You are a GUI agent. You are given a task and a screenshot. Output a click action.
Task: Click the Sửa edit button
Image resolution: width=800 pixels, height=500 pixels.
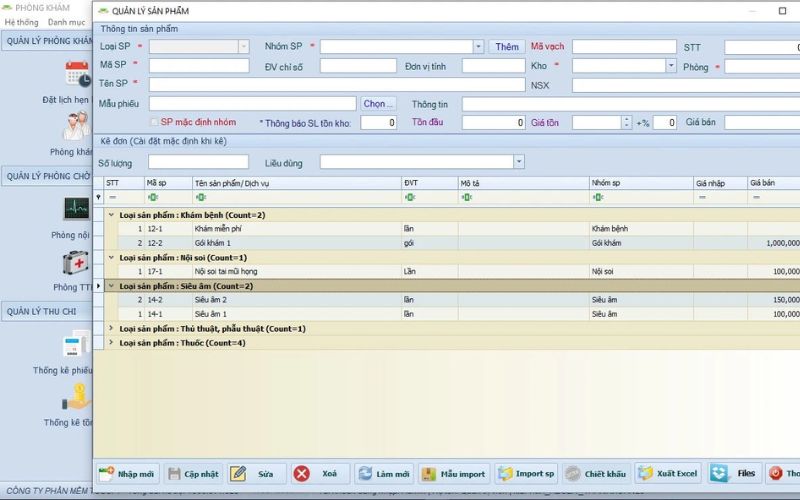(257, 473)
